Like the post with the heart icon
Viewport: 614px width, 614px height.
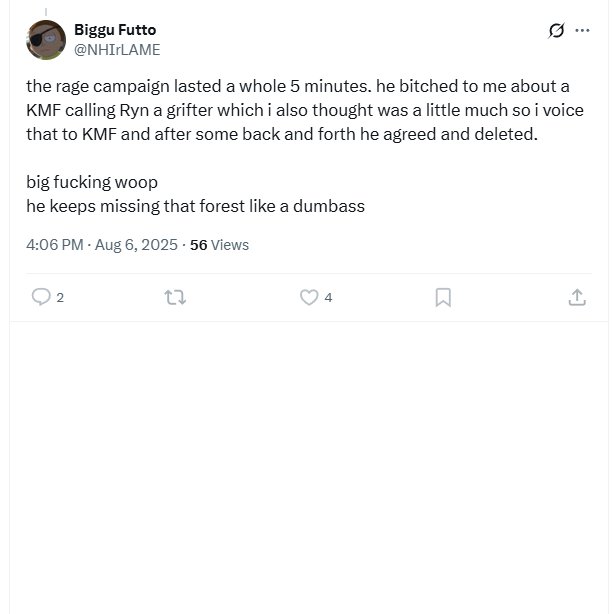(309, 297)
